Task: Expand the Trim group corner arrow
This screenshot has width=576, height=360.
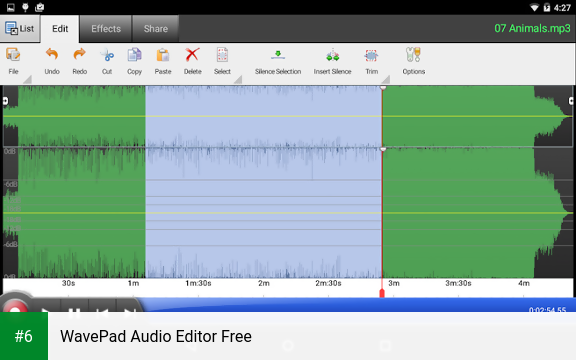Action: click(x=385, y=79)
